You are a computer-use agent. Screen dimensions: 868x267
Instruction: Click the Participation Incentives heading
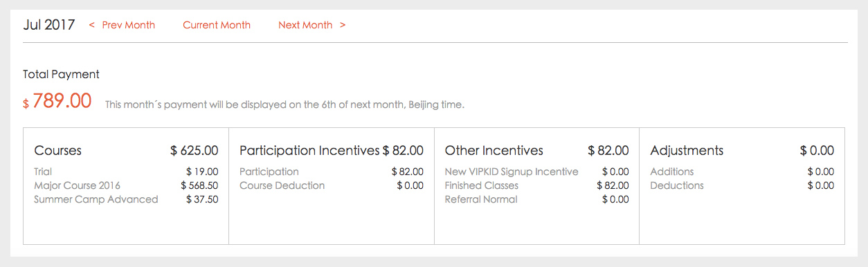coord(309,150)
